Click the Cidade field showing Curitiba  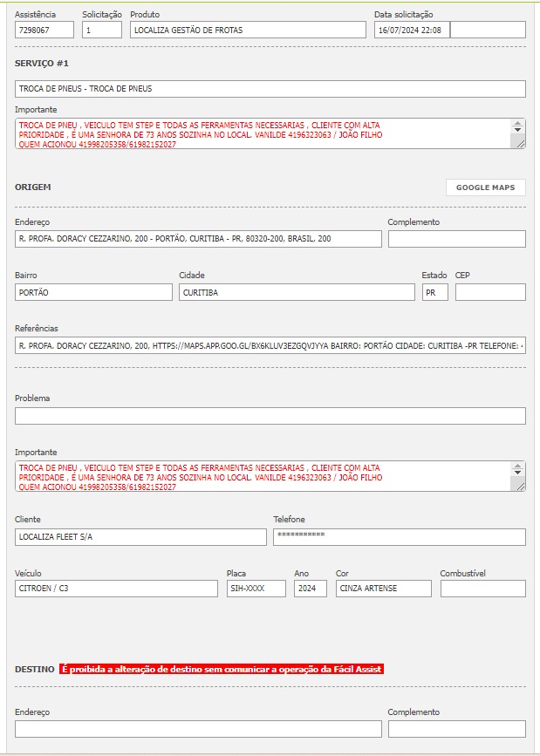point(297,292)
